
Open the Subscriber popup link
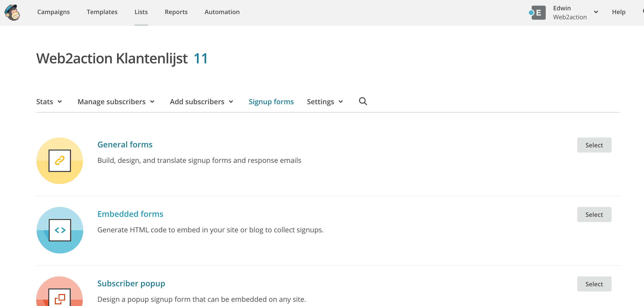tap(131, 283)
